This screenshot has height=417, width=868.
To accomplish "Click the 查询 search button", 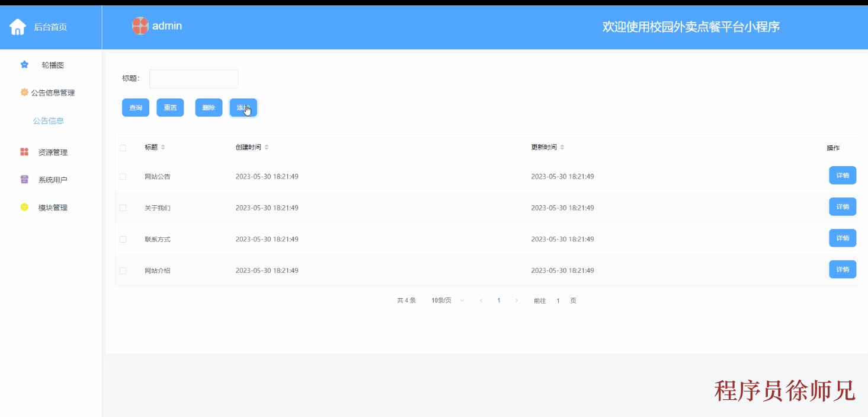I will click(136, 107).
